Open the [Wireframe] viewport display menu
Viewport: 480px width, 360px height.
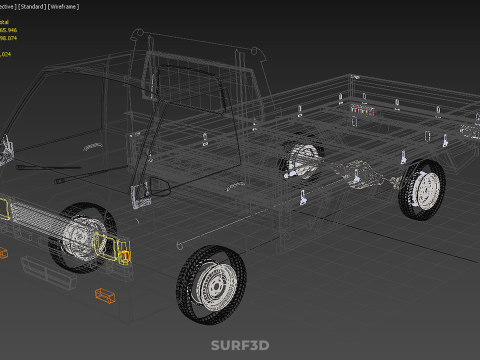click(64, 7)
